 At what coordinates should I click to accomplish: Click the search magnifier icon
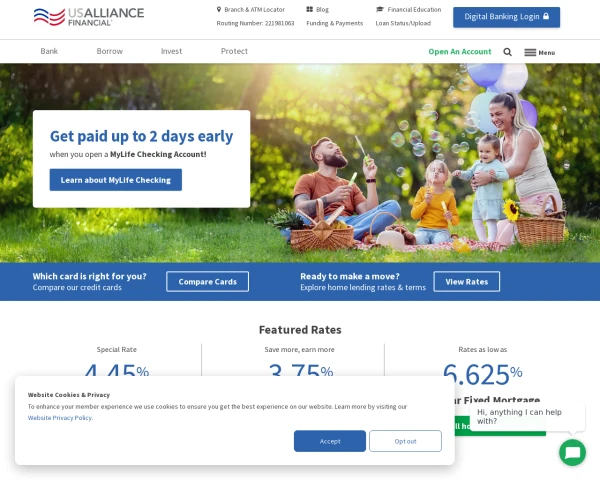[x=507, y=52]
